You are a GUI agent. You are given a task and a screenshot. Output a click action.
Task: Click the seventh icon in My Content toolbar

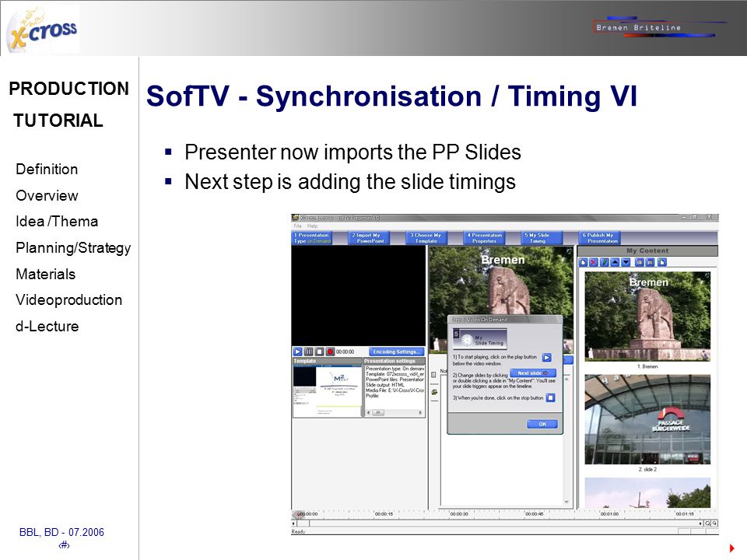pyautogui.click(x=650, y=262)
